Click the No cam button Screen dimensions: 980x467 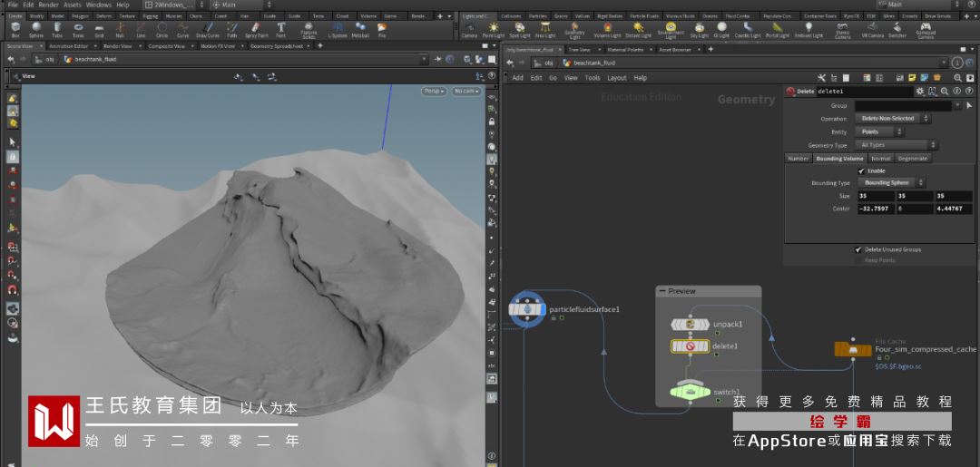tap(466, 91)
